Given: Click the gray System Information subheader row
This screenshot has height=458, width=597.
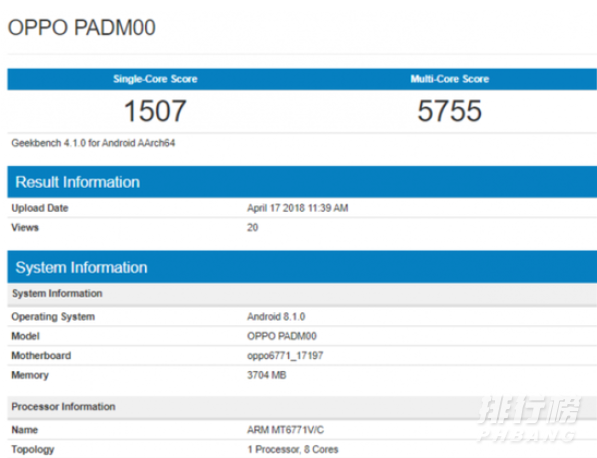Looking at the screenshot, I should tap(302, 294).
